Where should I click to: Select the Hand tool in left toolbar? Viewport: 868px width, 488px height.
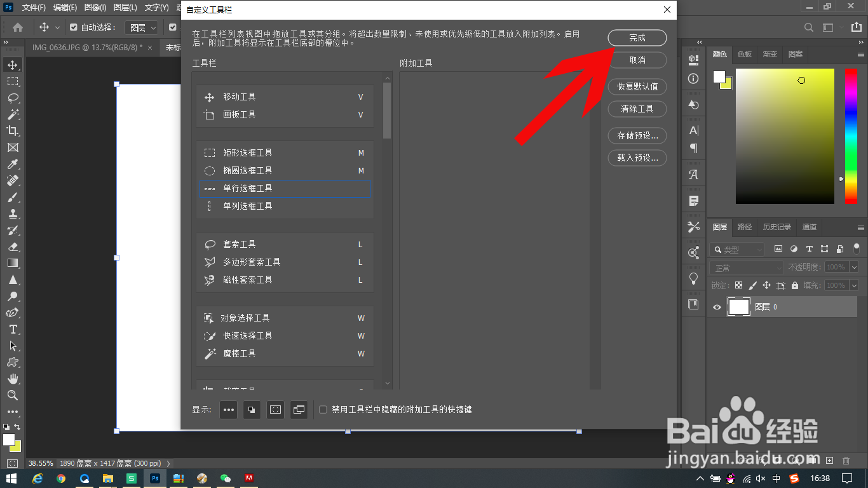12,379
